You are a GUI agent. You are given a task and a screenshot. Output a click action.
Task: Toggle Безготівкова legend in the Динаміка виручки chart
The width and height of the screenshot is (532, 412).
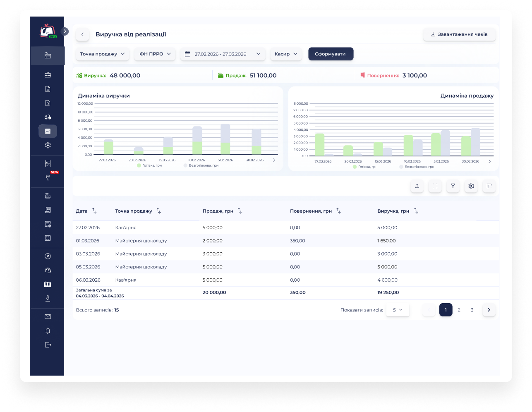[201, 165]
